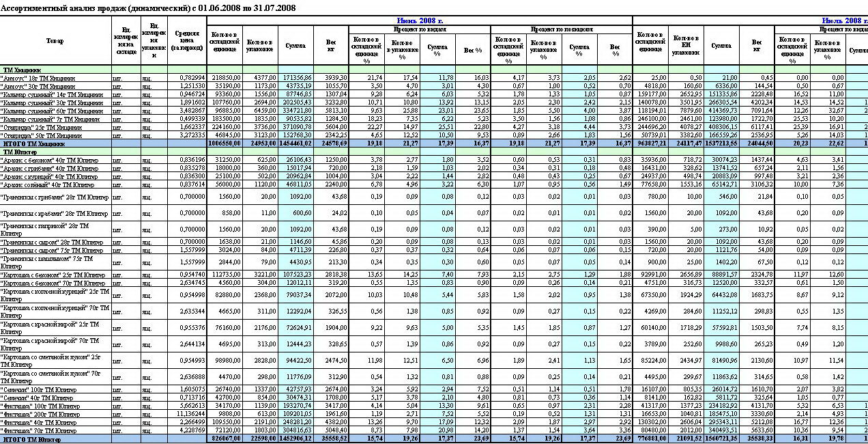
Task: Select the sum cell "304816,63"
Action: click(x=297, y=430)
